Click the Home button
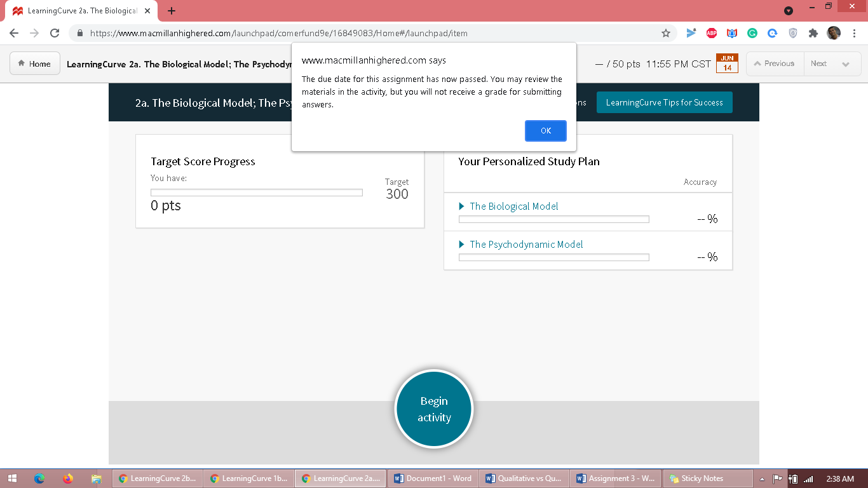 (x=35, y=64)
